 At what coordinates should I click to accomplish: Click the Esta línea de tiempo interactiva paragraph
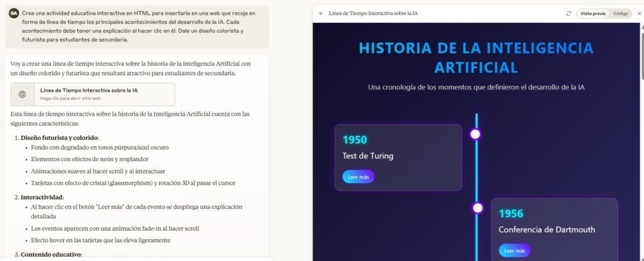coord(130,118)
